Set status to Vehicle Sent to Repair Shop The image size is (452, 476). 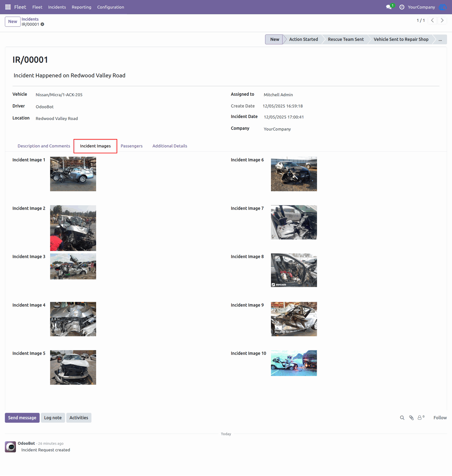[x=401, y=39]
